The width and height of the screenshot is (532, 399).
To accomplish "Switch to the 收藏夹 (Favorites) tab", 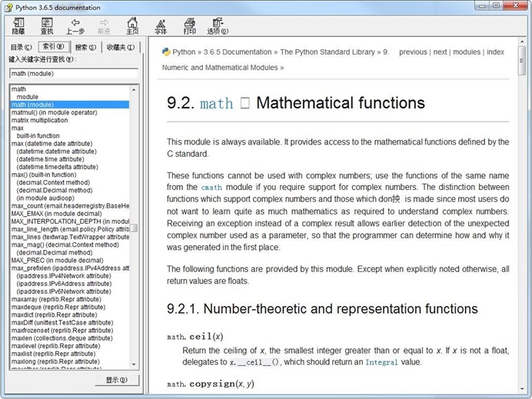I will pyautogui.click(x=121, y=47).
